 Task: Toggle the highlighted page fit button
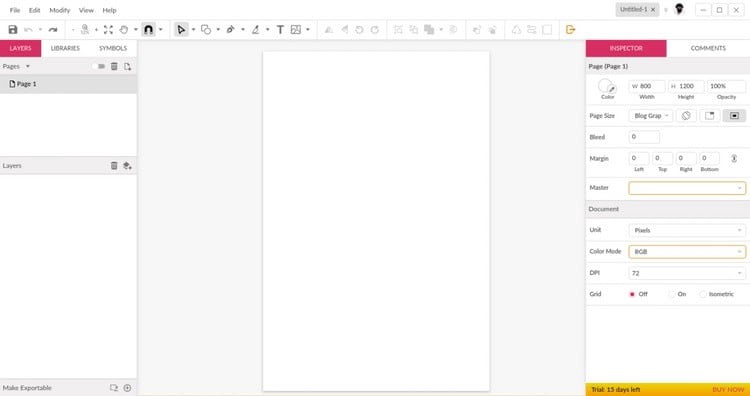tap(734, 116)
